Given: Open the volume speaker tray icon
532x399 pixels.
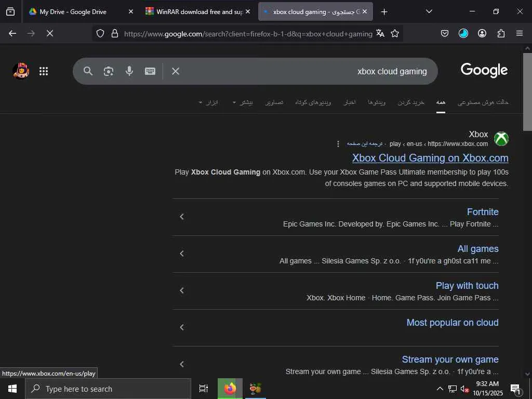Looking at the screenshot, I should tap(464, 389).
